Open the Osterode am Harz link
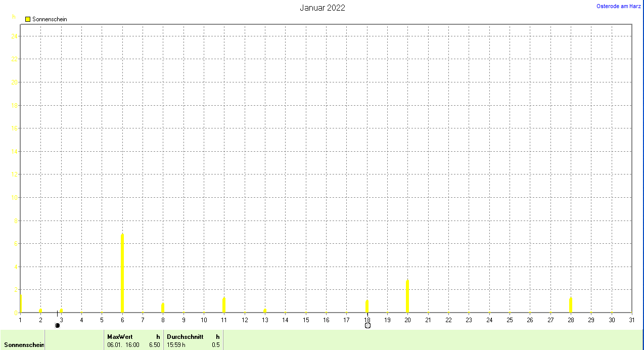644x350 pixels. (619, 6)
